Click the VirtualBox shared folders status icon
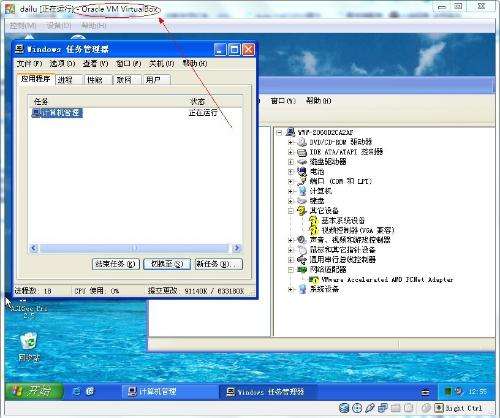 click(396, 408)
